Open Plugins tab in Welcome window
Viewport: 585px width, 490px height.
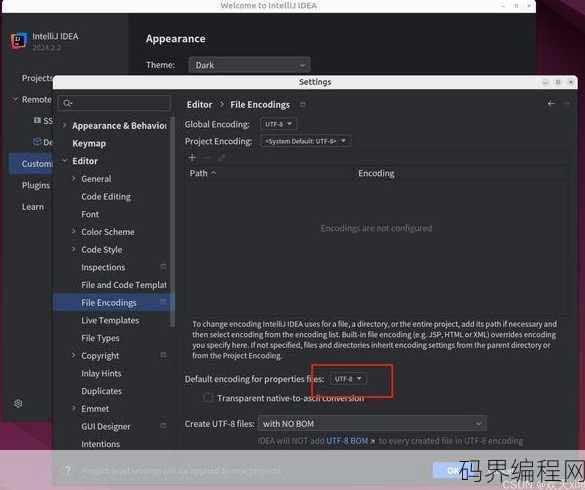[35, 185]
